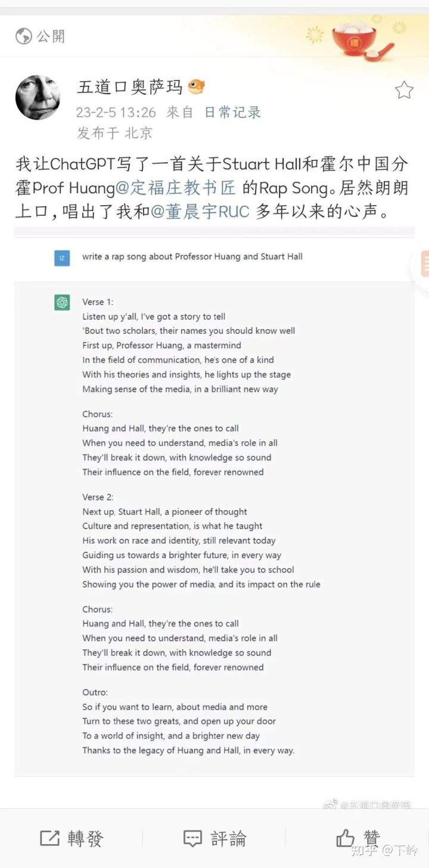Tap the 評論 comment button

214,838
